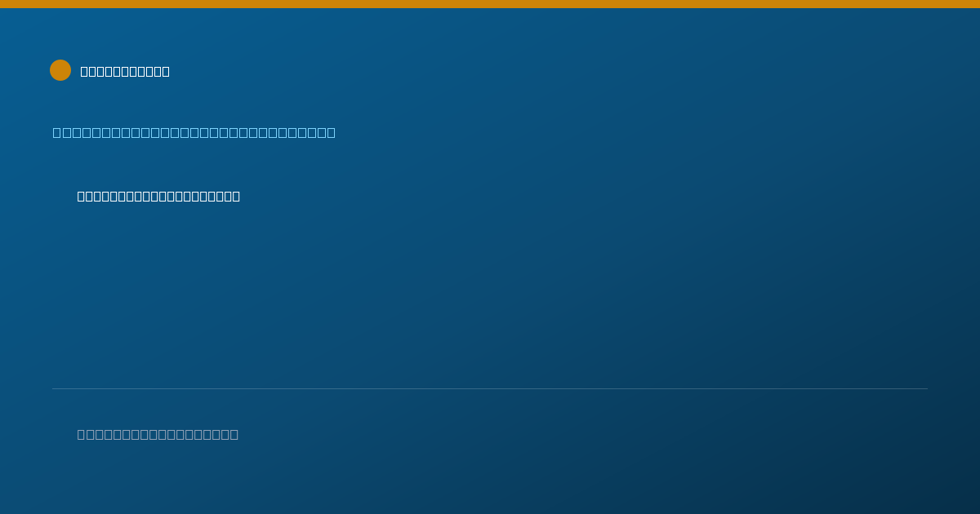Image resolution: width=980 pixels, height=514 pixels.
Task: Click the light blue headline text line
Action: [x=194, y=132]
